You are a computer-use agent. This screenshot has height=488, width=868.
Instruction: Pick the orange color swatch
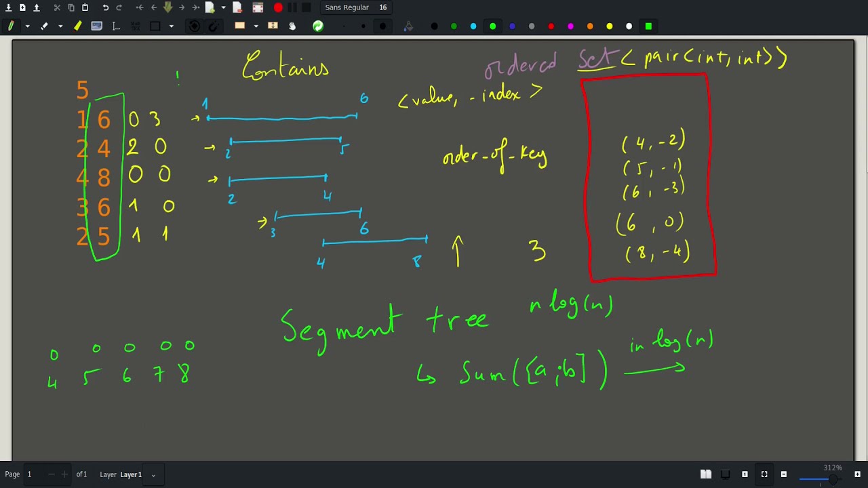[590, 26]
